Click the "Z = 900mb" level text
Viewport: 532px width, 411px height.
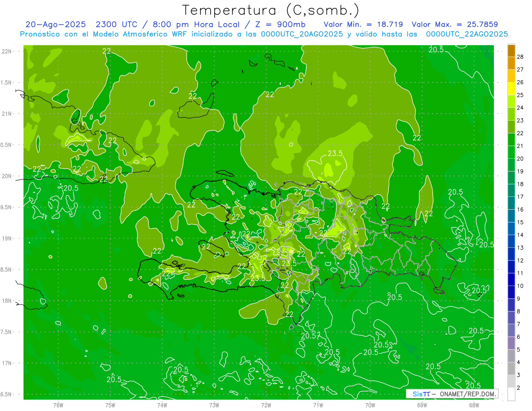click(x=281, y=24)
